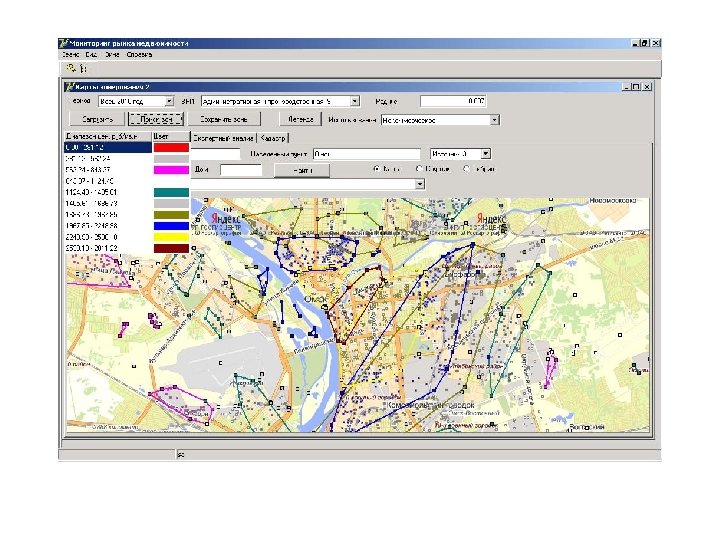The width and height of the screenshot is (720, 540).
Task: Select the middle map-type radio button
Action: (419, 169)
